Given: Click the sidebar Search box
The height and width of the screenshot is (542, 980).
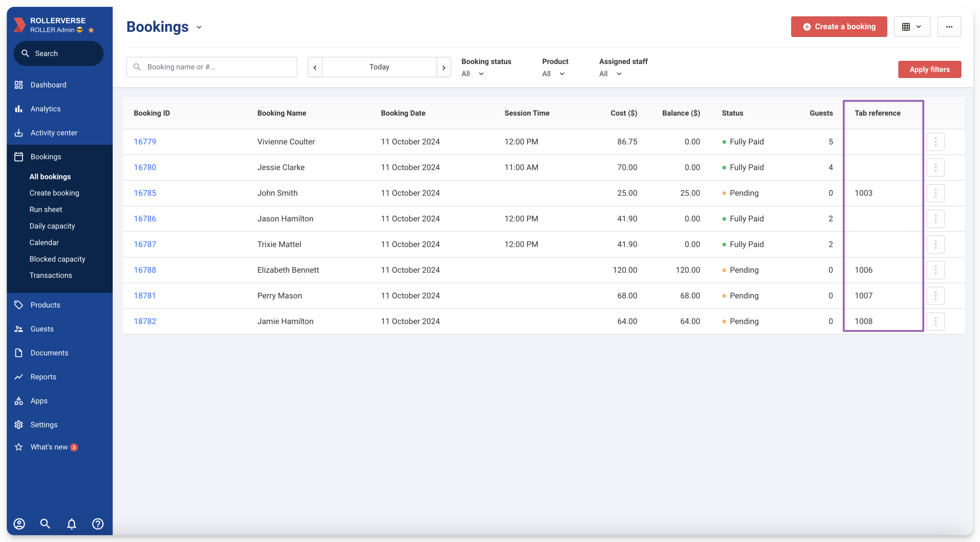Looking at the screenshot, I should [x=58, y=54].
